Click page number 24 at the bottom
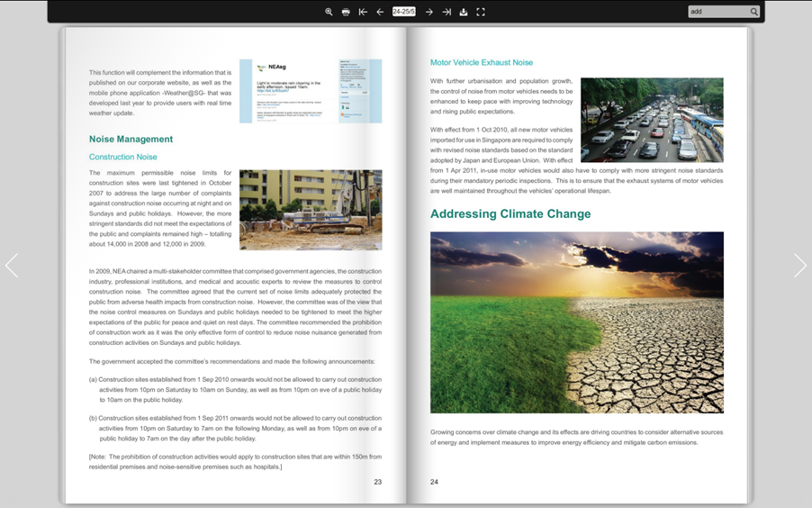 (434, 482)
